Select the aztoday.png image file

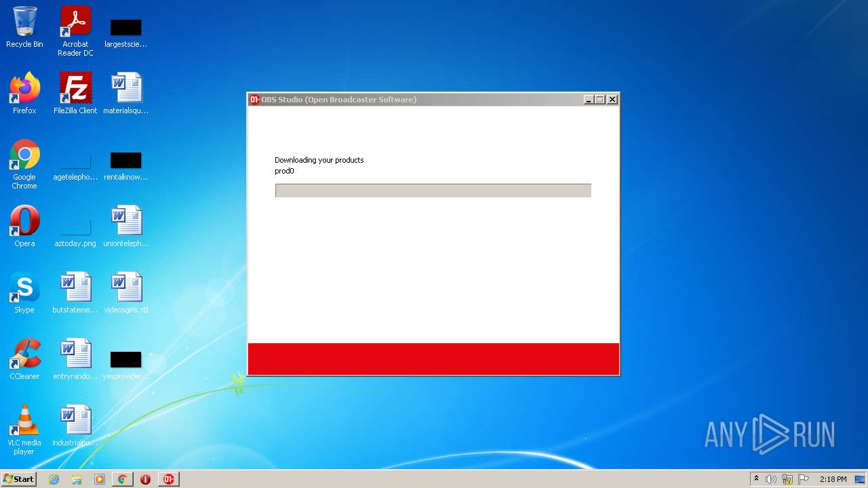click(75, 230)
